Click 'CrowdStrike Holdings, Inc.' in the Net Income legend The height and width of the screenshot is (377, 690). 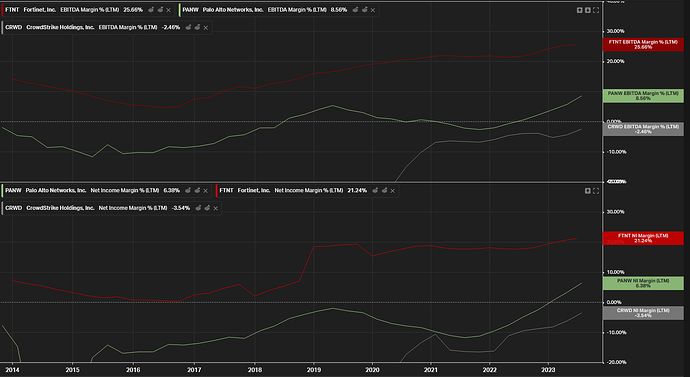click(60, 208)
